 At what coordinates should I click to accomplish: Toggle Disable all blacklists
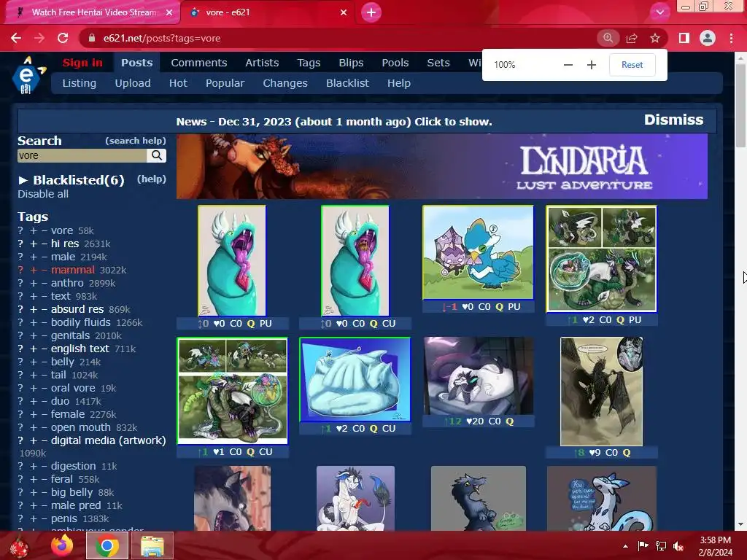[43, 194]
